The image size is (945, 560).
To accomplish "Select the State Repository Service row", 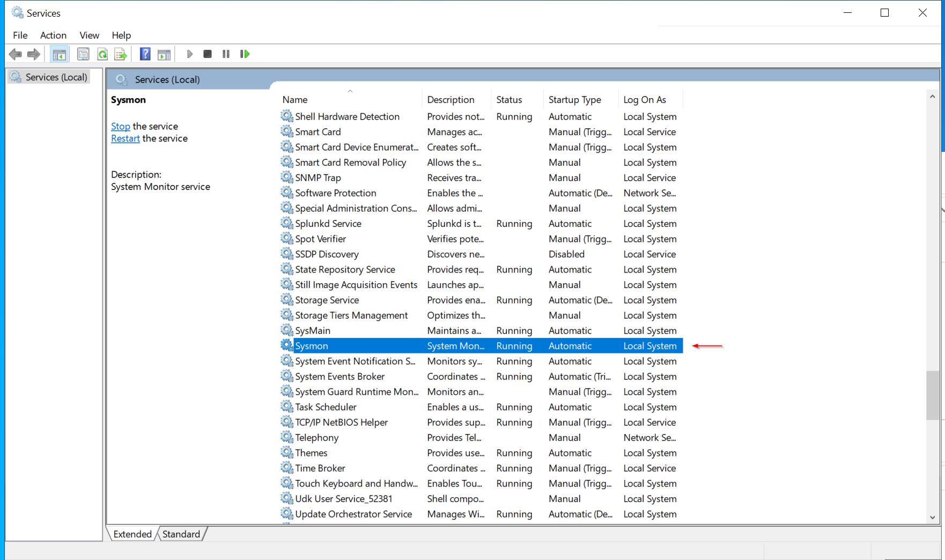I will click(481, 269).
